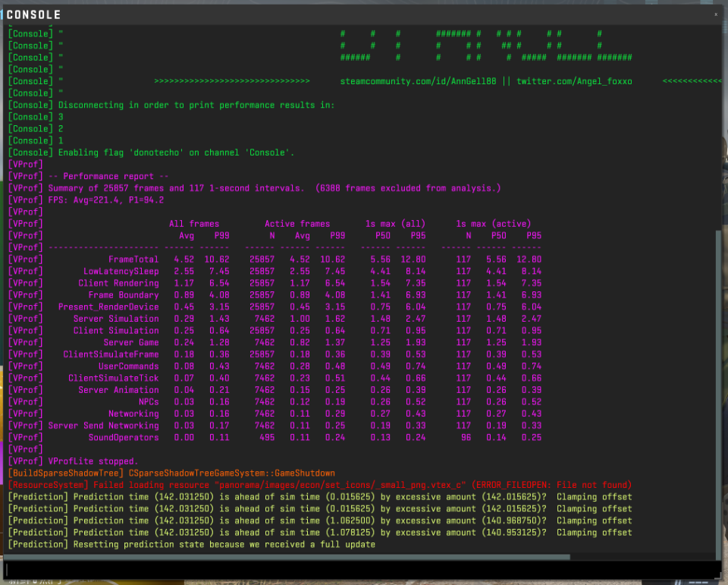The width and height of the screenshot is (728, 585).
Task: Select the 'Client Rendering' row label
Action: click(x=118, y=284)
